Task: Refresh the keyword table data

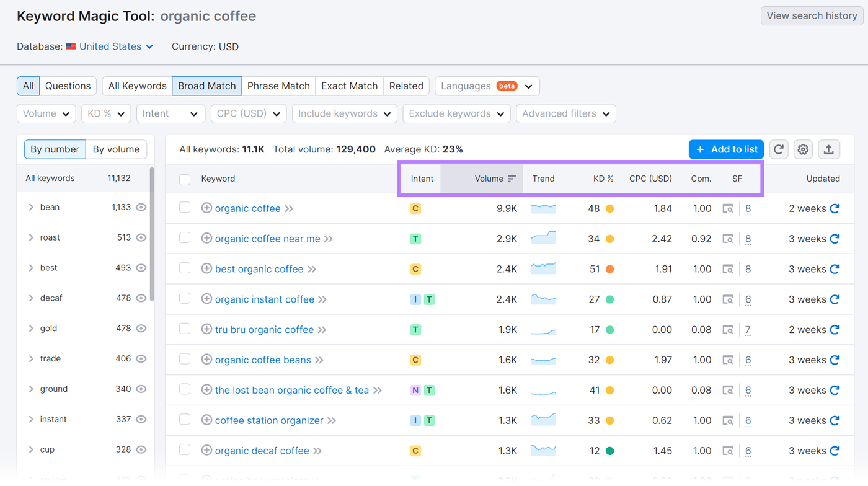Action: [x=779, y=149]
